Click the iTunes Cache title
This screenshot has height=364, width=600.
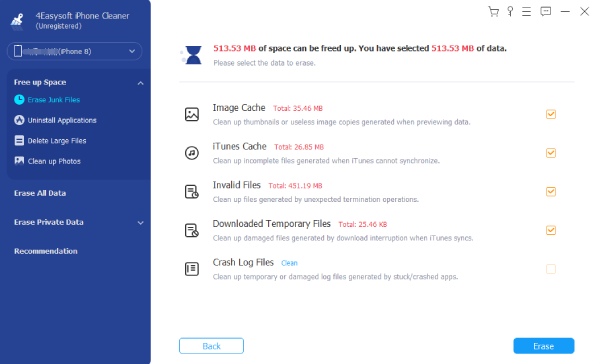point(240,146)
